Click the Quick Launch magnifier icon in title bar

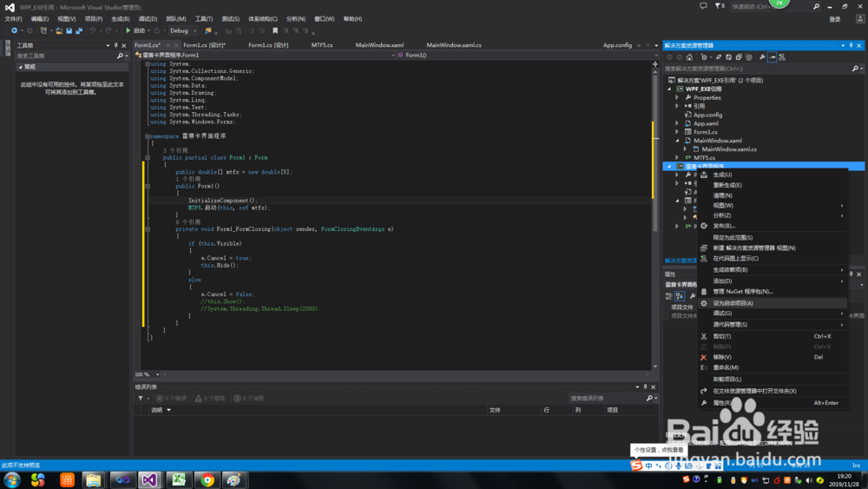tap(816, 7)
